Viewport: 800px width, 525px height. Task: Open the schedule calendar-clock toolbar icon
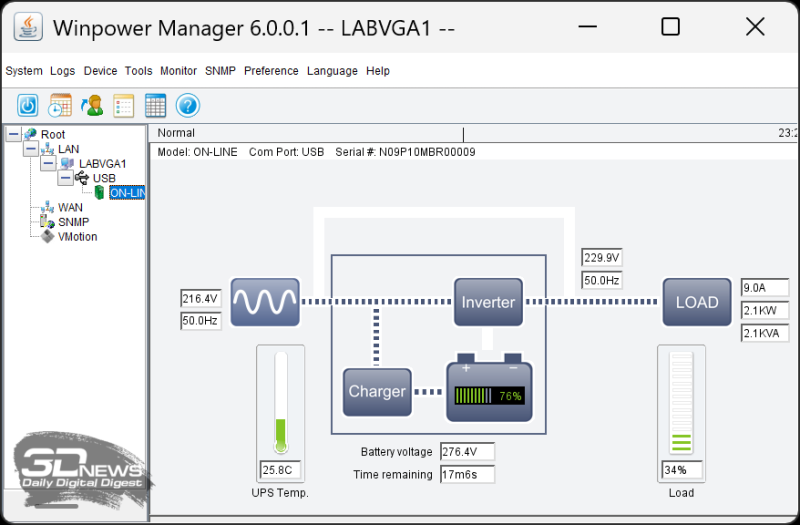coord(60,105)
